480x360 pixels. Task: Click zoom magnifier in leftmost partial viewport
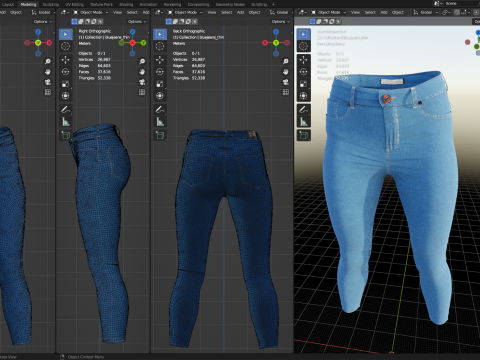click(48, 61)
